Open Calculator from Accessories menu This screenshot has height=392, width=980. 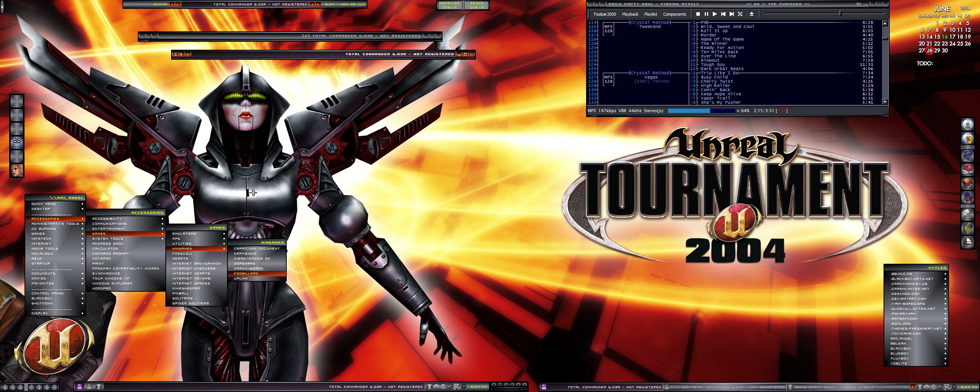point(126,249)
